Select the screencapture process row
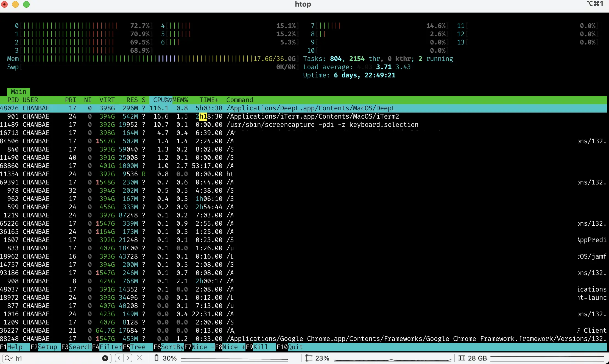Screen dimensions: 609x364 (x=302, y=125)
